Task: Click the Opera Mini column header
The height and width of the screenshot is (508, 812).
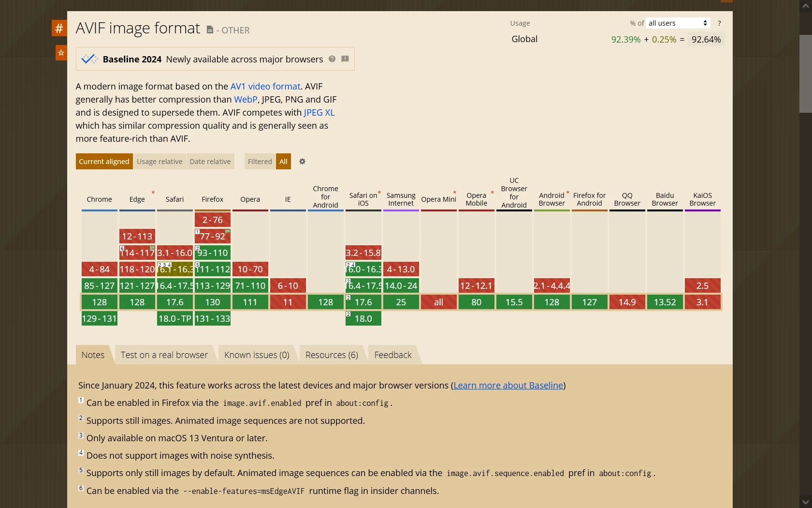Action: point(439,199)
